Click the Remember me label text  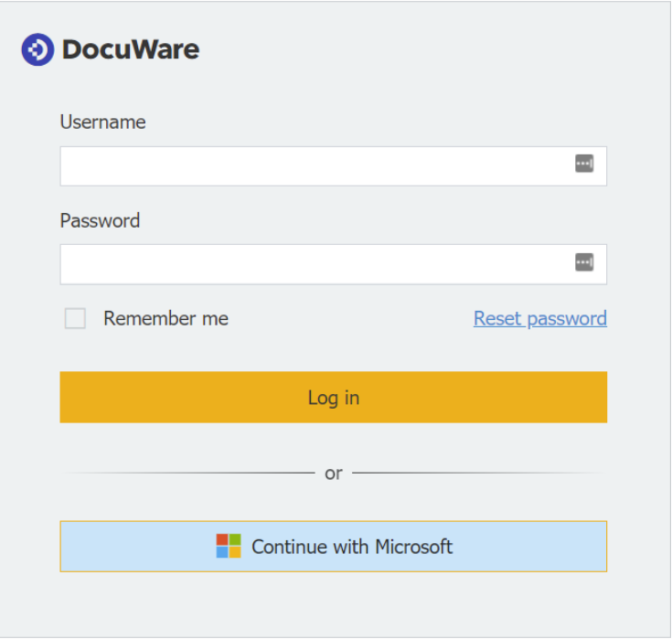(165, 319)
